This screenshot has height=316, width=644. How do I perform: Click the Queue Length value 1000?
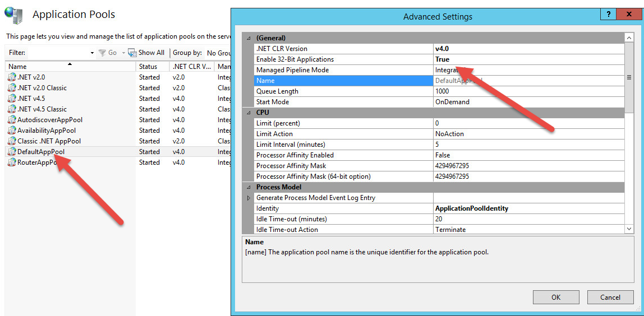[442, 91]
